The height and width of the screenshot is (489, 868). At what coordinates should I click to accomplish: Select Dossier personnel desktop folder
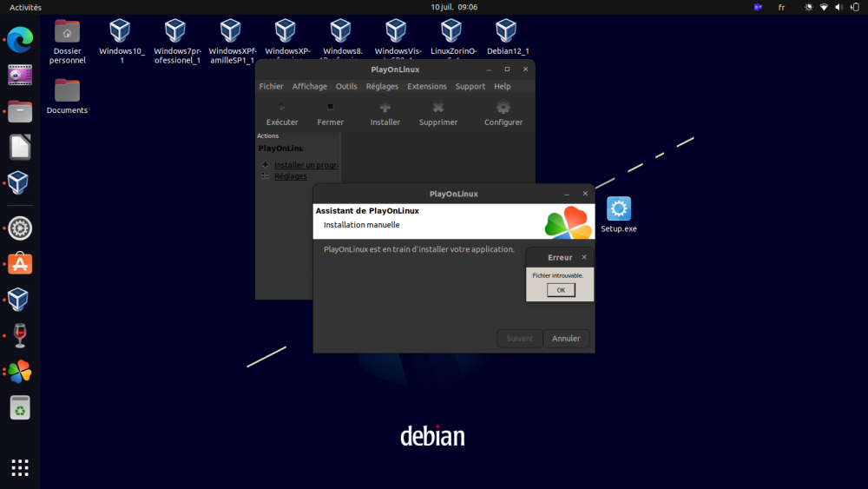click(67, 42)
